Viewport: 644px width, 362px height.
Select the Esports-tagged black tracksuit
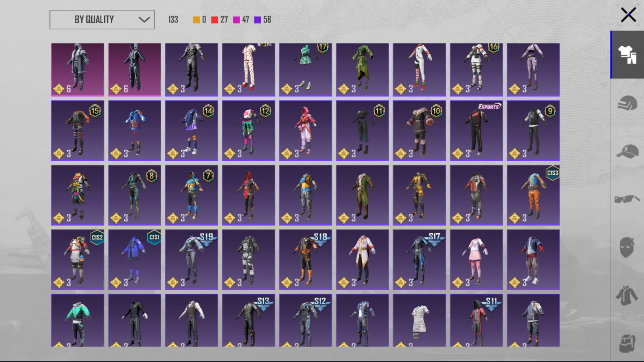(476, 131)
